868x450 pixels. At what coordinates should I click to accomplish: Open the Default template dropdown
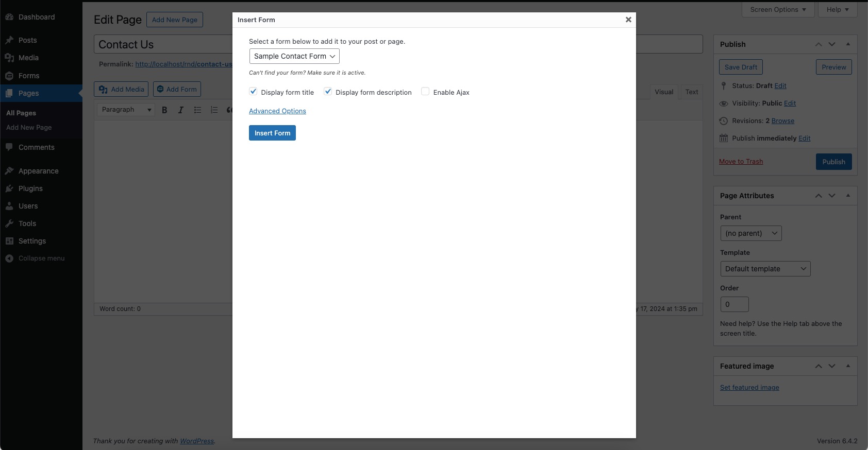(x=765, y=269)
